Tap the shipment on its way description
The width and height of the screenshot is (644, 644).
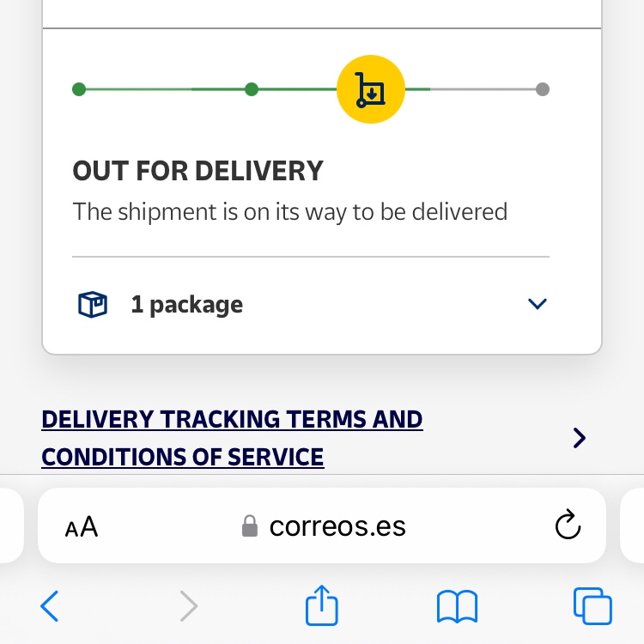point(289,211)
